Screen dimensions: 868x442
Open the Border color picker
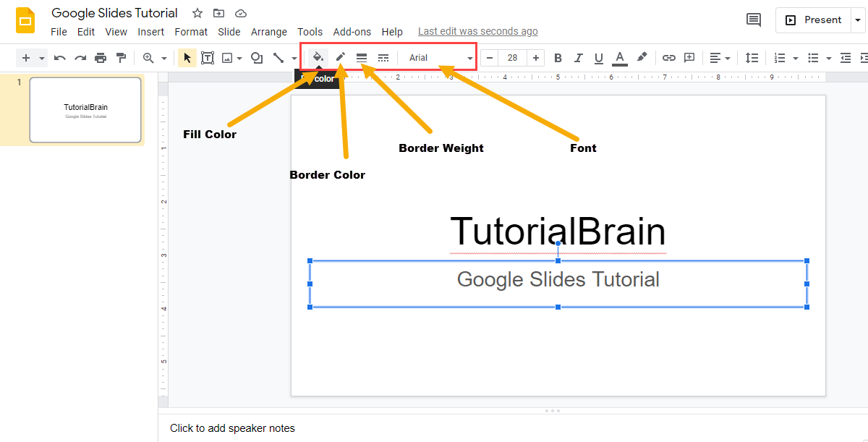pyautogui.click(x=339, y=57)
